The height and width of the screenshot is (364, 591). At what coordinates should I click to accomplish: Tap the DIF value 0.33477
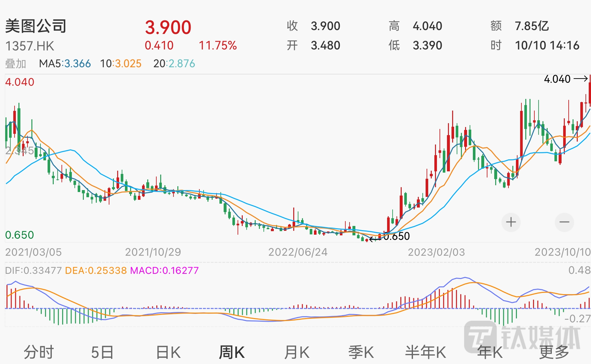42,271
